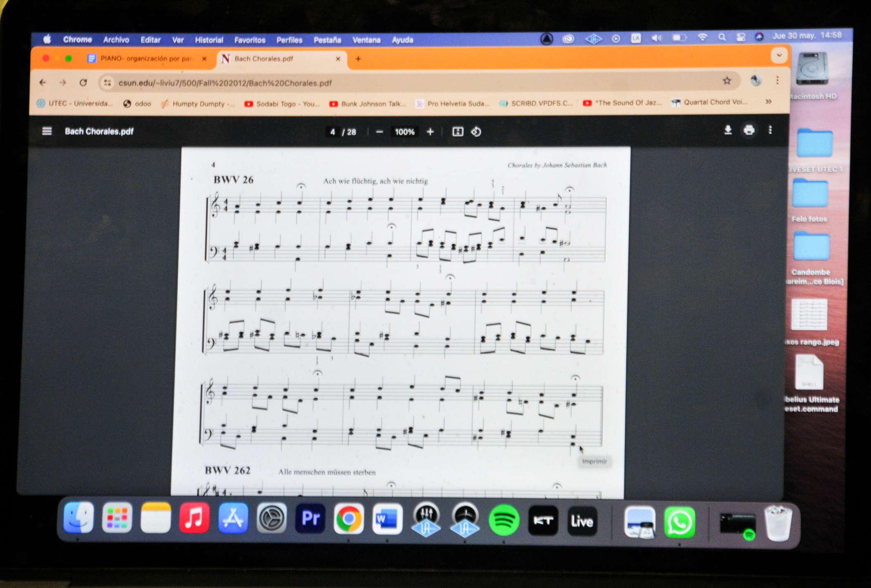Open WhatsApp from the dock
871x588 pixels.
[680, 522]
